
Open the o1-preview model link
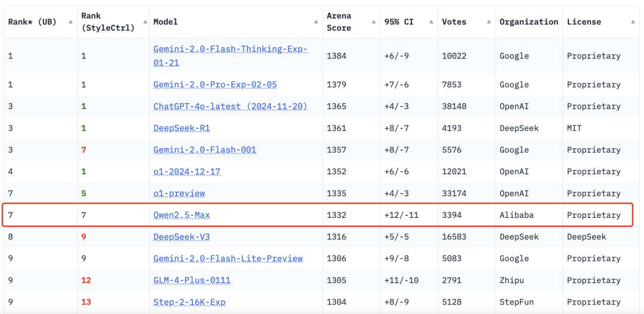point(179,193)
